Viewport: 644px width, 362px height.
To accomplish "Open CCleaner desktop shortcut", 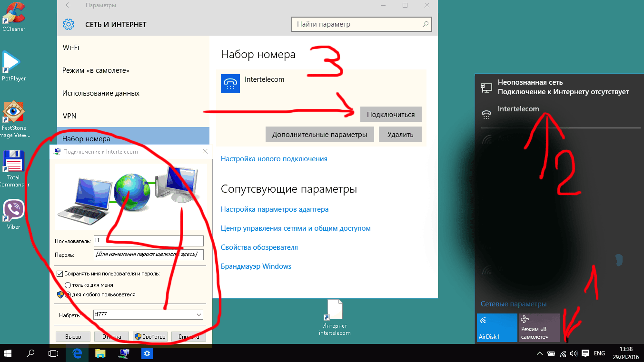I will coord(13,16).
